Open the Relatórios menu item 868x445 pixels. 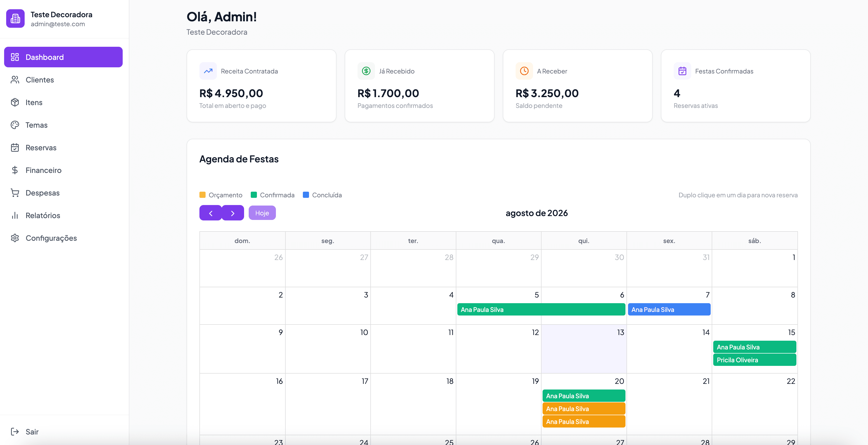pos(63,215)
